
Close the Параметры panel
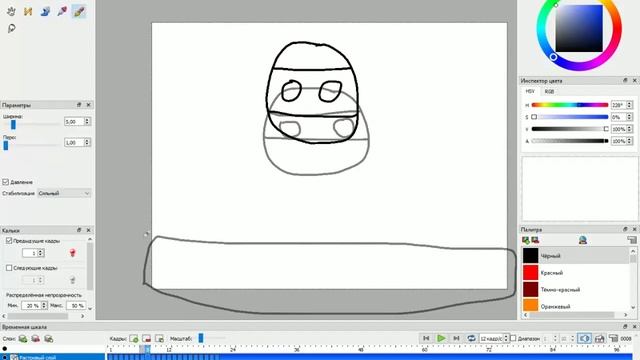tap(89, 105)
